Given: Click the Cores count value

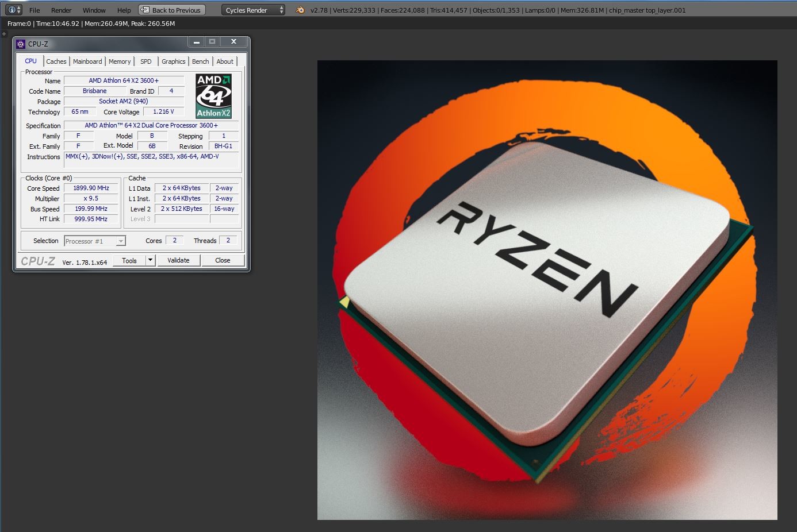Looking at the screenshot, I should tap(175, 240).
